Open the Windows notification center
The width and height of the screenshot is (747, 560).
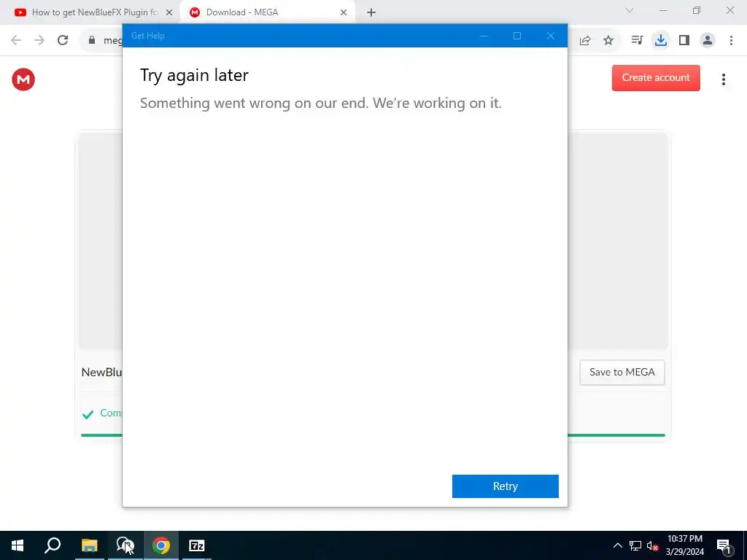724,545
